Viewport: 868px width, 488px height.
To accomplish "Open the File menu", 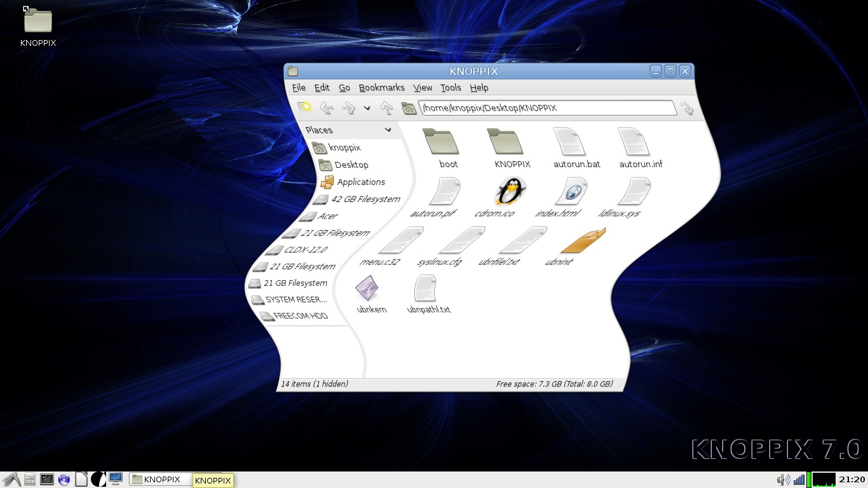I will click(299, 88).
